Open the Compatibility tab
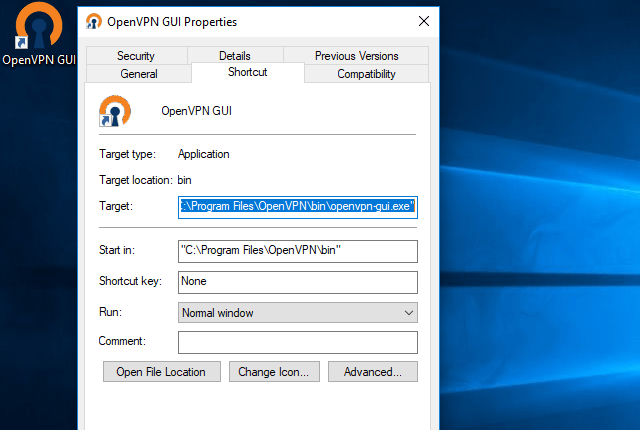Image resolution: width=640 pixels, height=430 pixels. point(366,74)
